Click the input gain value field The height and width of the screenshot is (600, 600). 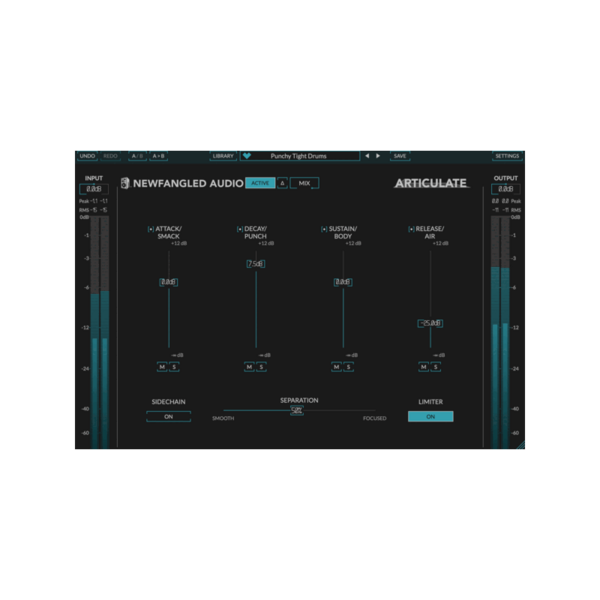coord(94,189)
